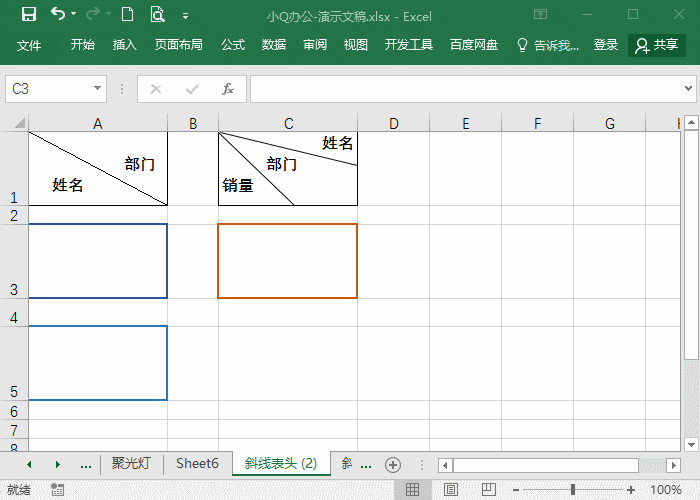Open the 视图 tab
Screen dimensions: 700x500
[x=356, y=45]
